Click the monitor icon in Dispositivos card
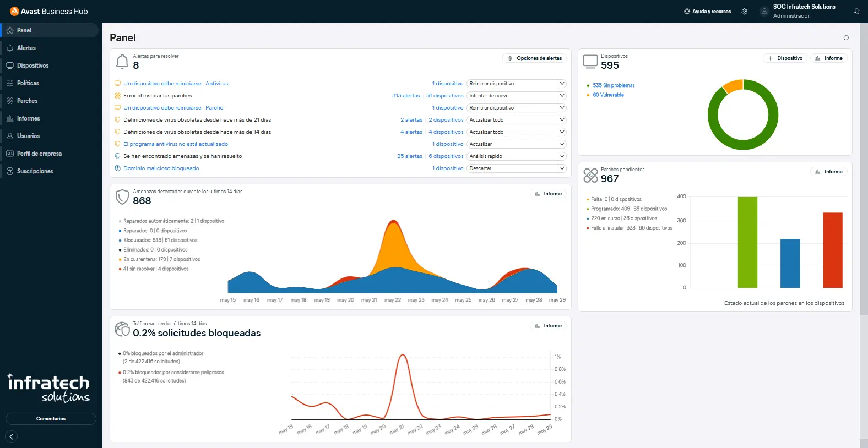This screenshot has width=868, height=448. [590, 62]
